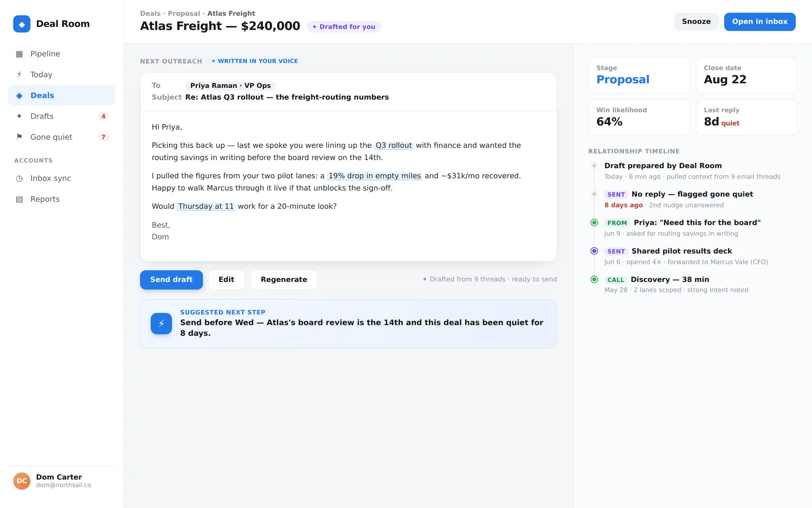Click the Drafts count badge 4
The height and width of the screenshot is (508, 812).
click(x=104, y=116)
